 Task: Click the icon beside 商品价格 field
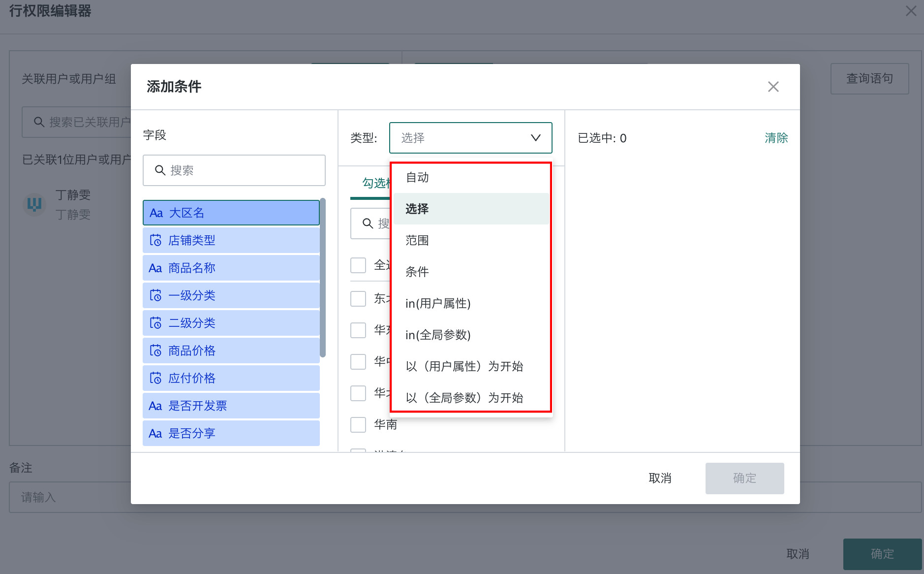(x=155, y=351)
